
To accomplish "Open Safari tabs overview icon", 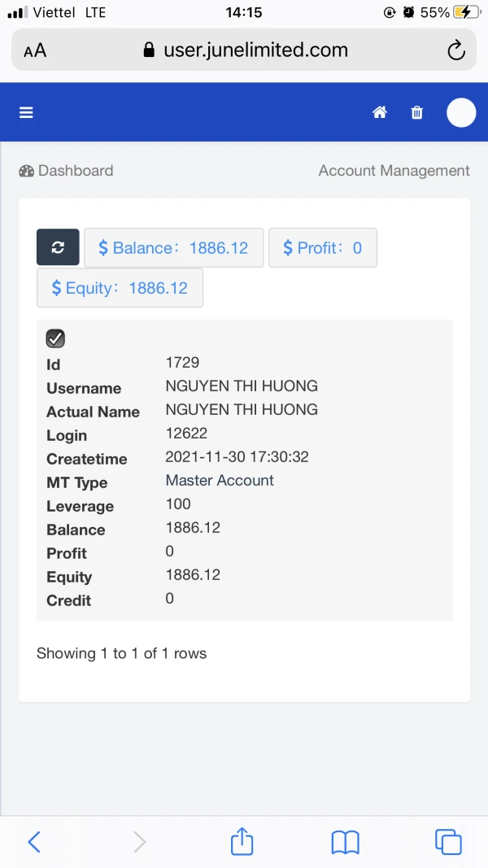I will click(448, 841).
